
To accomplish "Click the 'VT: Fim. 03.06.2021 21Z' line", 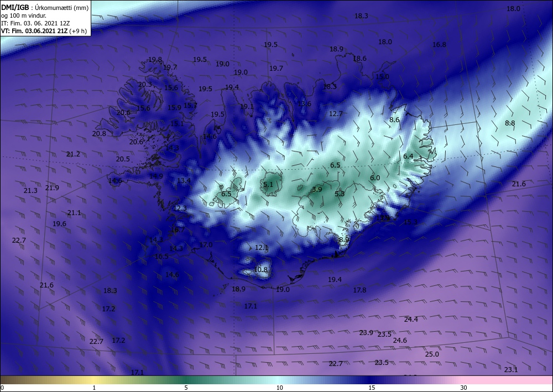I will (x=34, y=31).
